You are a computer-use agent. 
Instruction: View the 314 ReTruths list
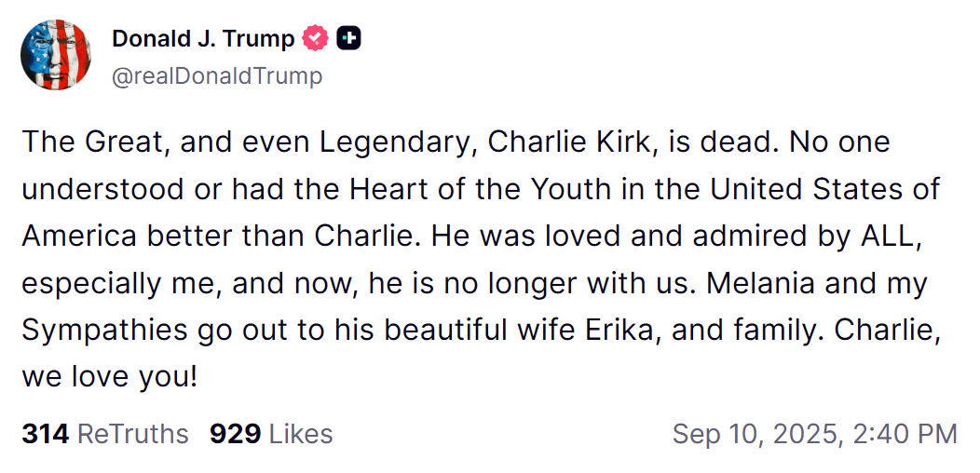click(x=104, y=434)
